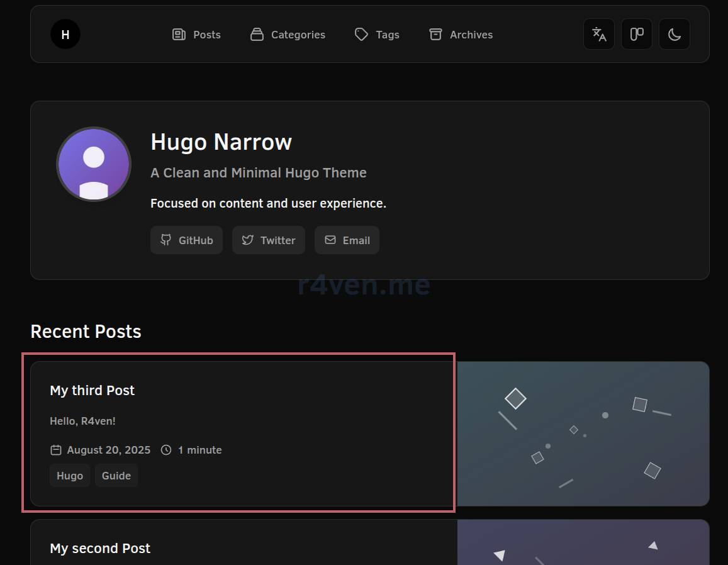Click the Categories stack icon
This screenshot has height=565, width=728.
click(x=257, y=35)
